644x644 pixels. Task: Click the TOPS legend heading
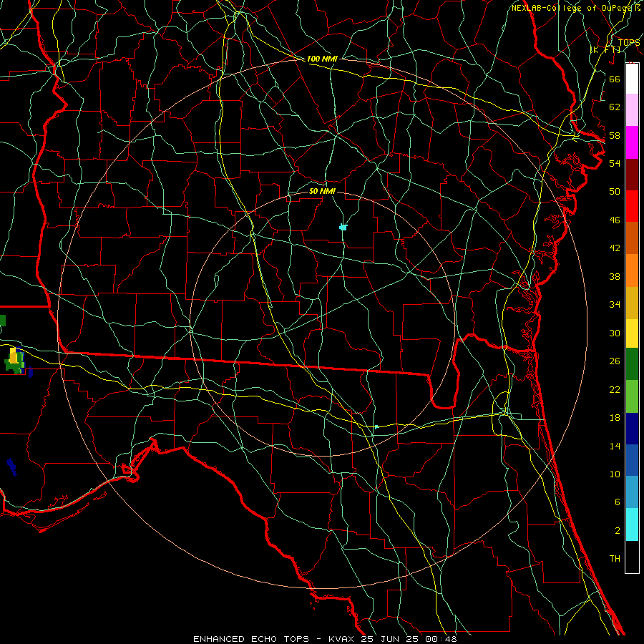pos(629,42)
